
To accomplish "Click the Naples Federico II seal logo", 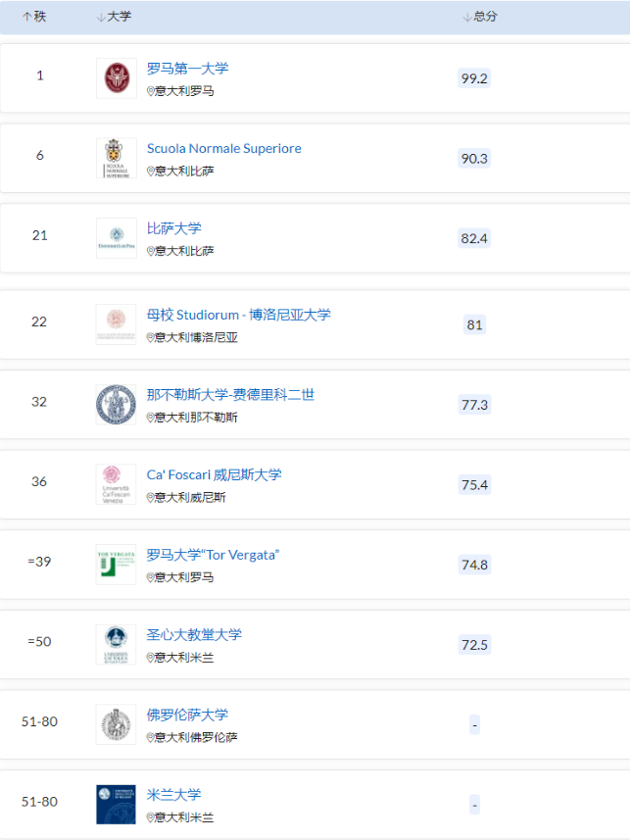I will [x=116, y=405].
